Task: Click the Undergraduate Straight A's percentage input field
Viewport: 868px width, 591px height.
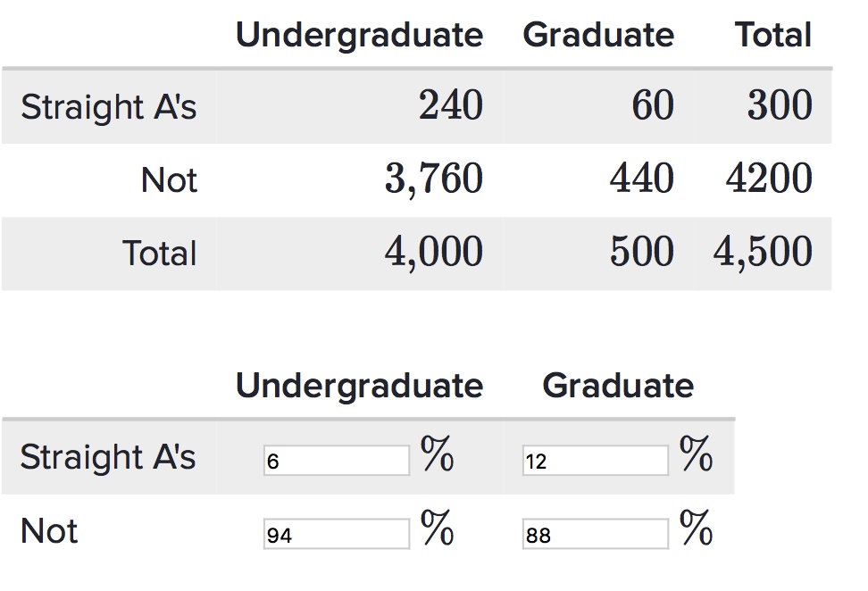Action: coord(335,459)
